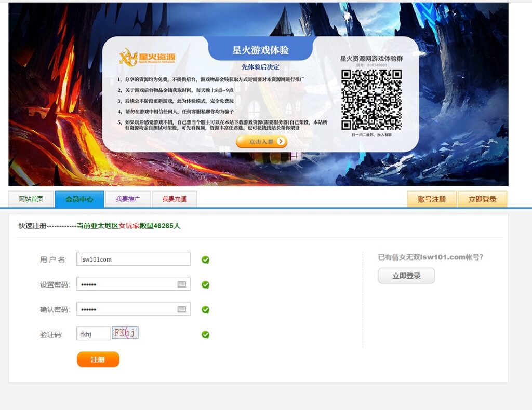Click the FKhj captcha image to refresh it
The width and height of the screenshot is (532, 410).
pyautogui.click(x=124, y=332)
